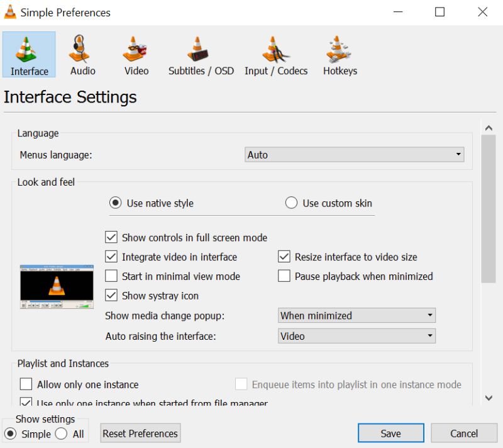
Task: Uncheck Integrate video in interface
Action: (x=111, y=257)
